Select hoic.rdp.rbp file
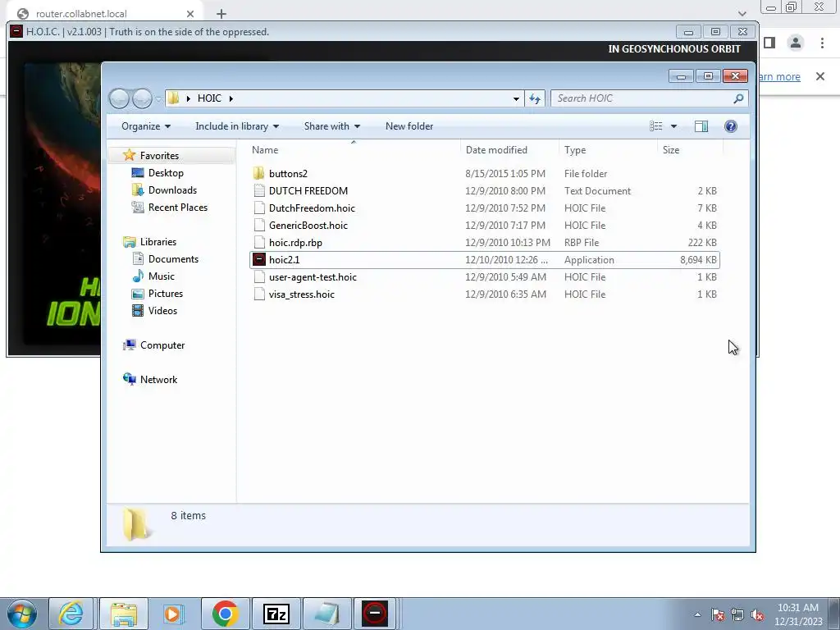This screenshot has height=630, width=840. click(x=295, y=242)
